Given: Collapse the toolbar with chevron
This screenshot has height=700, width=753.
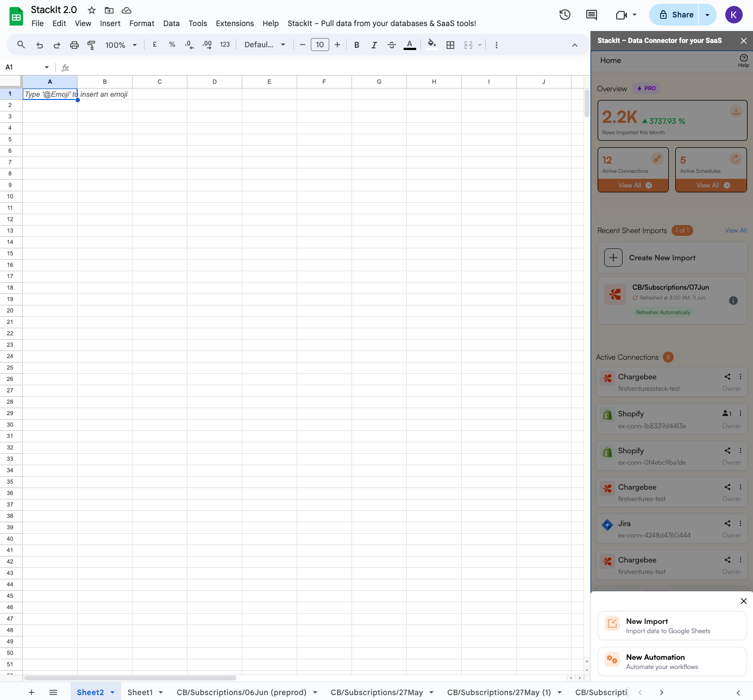Looking at the screenshot, I should [575, 45].
